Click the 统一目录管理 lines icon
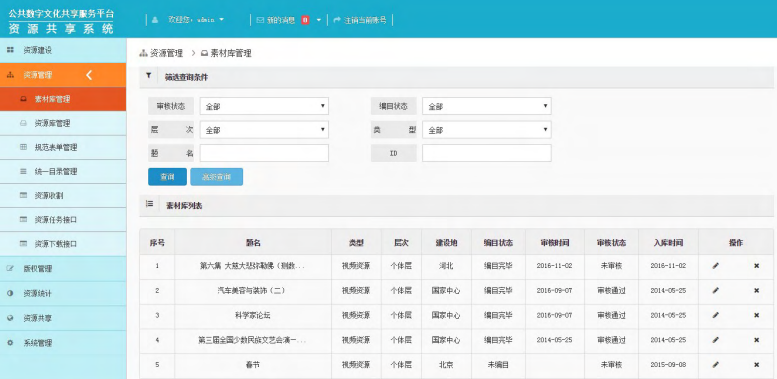Image resolution: width=777 pixels, height=379 pixels. point(23,171)
